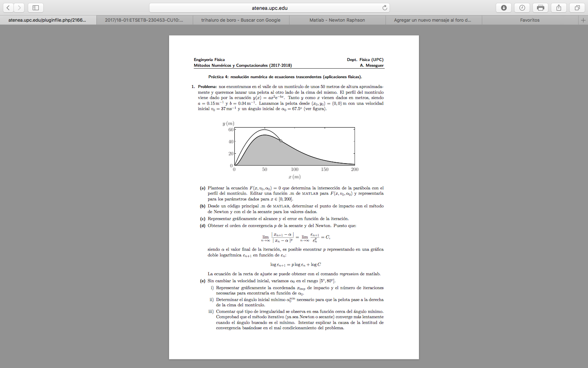Go forward with the Safari forward arrow

click(x=19, y=8)
